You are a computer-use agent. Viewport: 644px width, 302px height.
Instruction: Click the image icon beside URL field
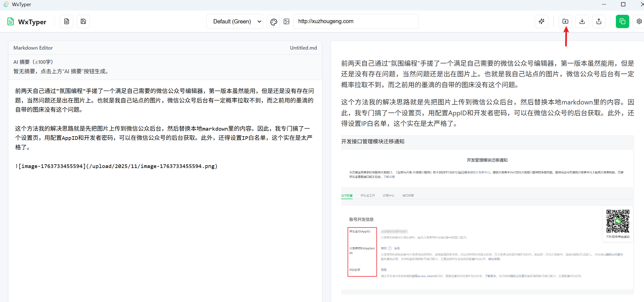[286, 22]
